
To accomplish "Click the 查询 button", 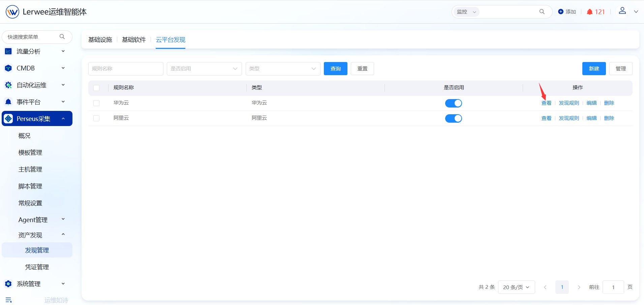I will point(336,69).
